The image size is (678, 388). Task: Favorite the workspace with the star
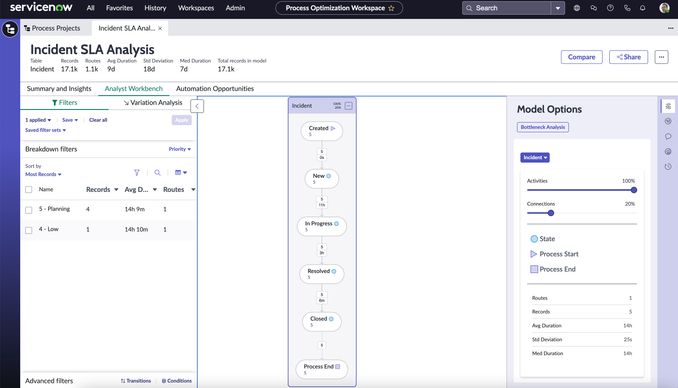pos(391,8)
